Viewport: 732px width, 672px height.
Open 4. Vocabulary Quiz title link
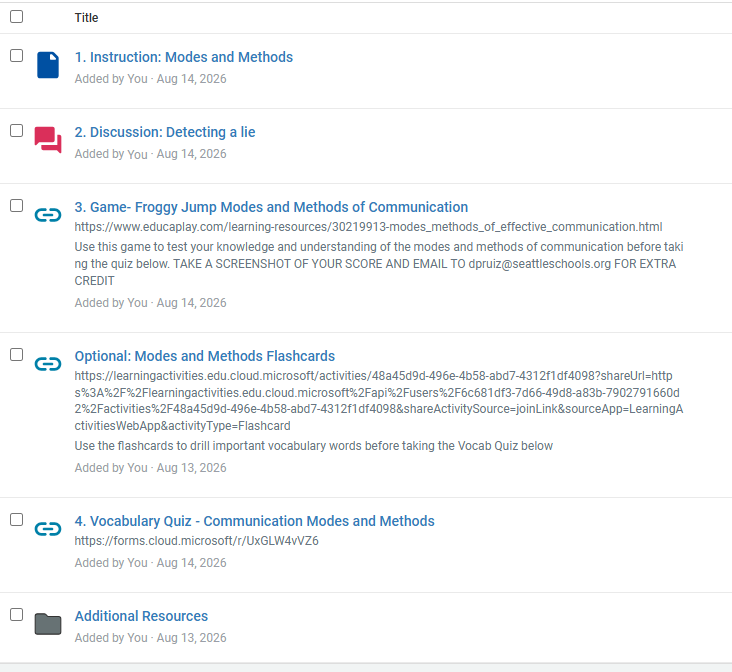click(x=254, y=521)
